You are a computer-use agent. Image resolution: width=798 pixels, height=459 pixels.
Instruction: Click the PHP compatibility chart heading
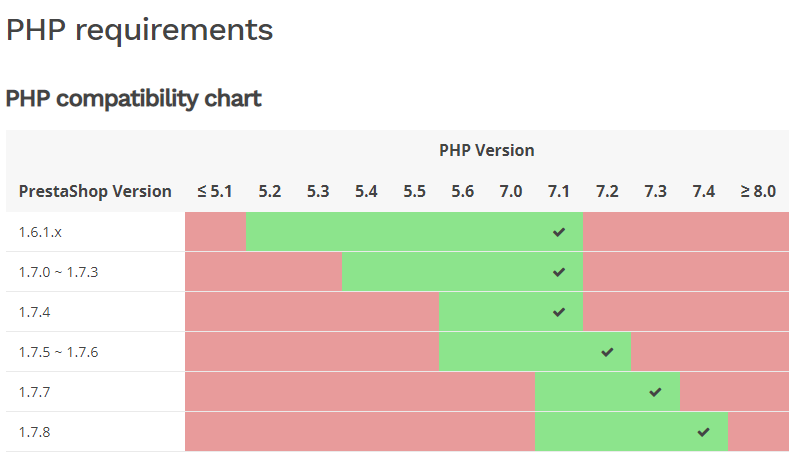[134, 99]
